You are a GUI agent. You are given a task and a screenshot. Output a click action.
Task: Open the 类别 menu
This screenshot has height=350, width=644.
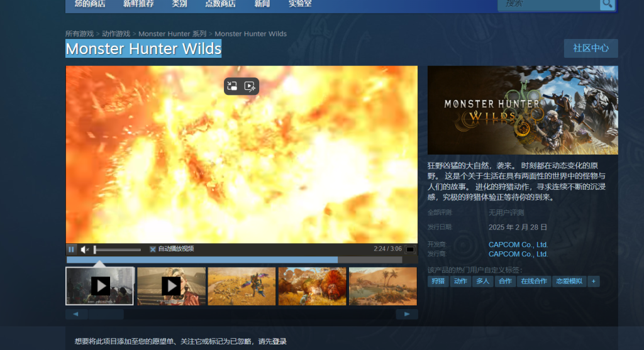coord(179,4)
